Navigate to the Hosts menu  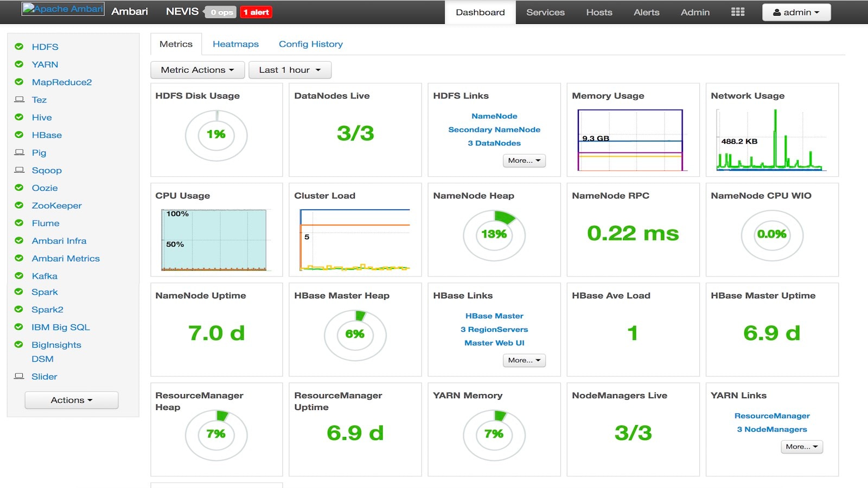point(598,12)
